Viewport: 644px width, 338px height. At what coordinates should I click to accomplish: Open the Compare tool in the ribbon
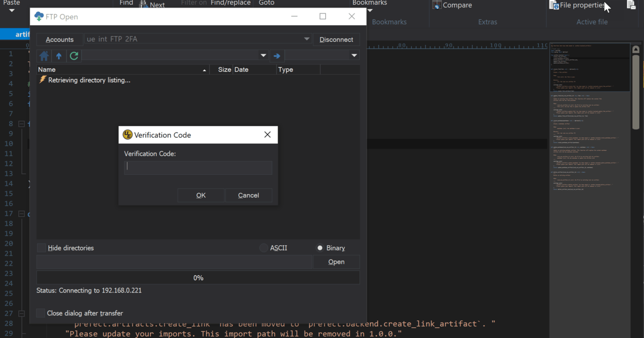pyautogui.click(x=451, y=5)
